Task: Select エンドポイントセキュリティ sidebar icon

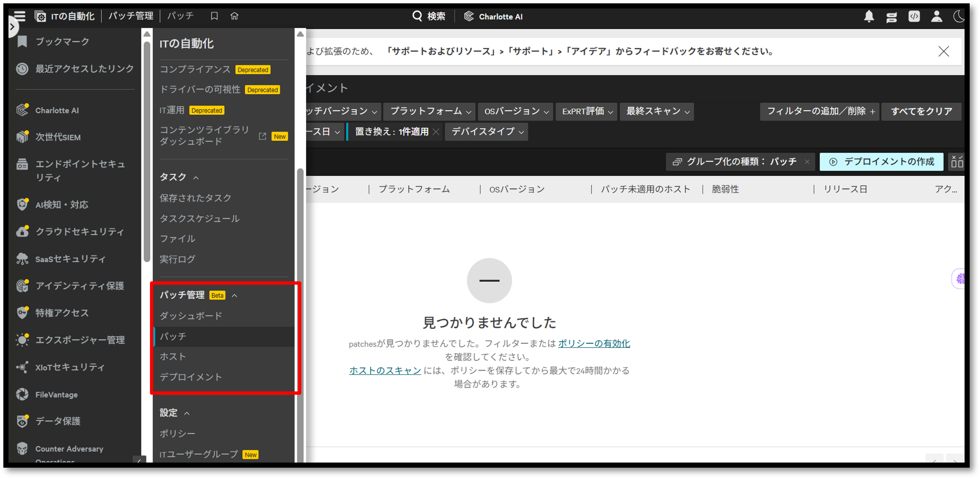Action: pos(22,164)
